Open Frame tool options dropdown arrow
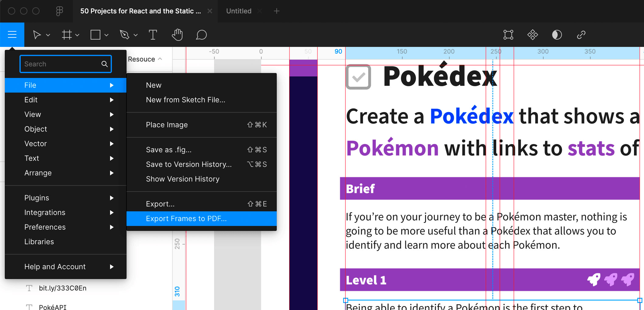Viewport: 644px width, 310px height. pyautogui.click(x=77, y=35)
